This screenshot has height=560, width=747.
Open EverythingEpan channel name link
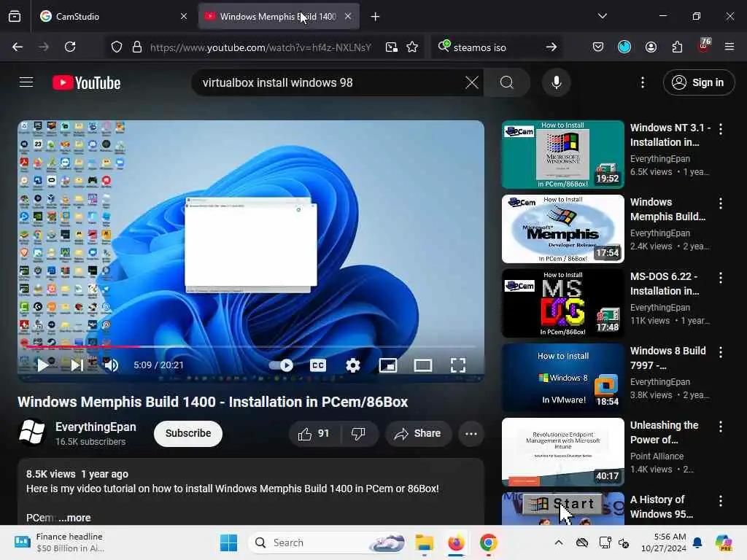(96, 427)
